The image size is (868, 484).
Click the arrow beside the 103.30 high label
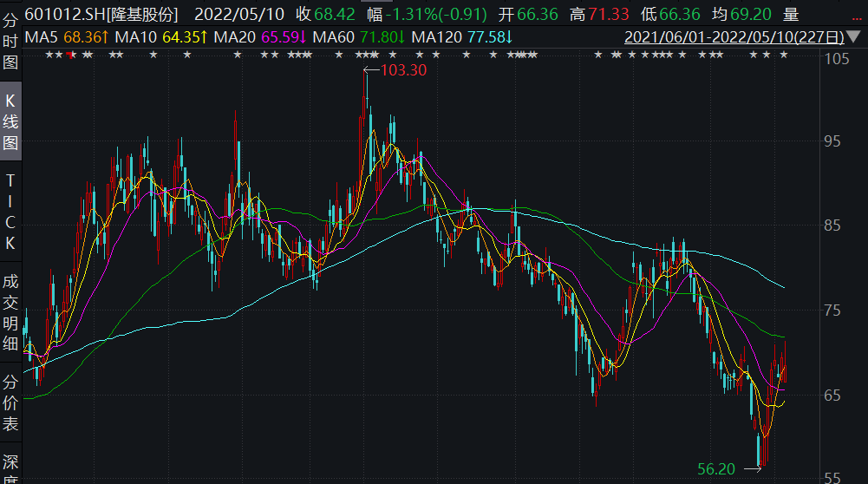[x=371, y=70]
